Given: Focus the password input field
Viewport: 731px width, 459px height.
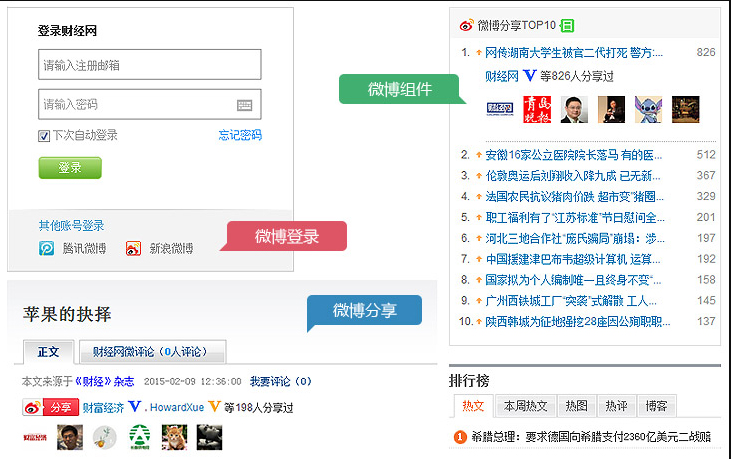Looking at the screenshot, I should point(135,105).
